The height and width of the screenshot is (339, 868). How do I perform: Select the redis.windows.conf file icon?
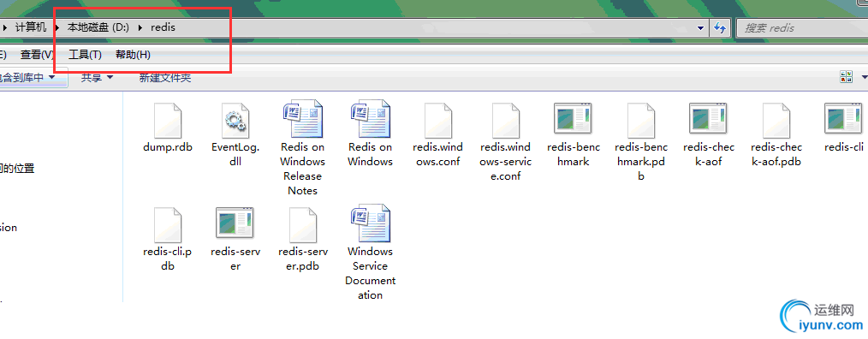438,120
